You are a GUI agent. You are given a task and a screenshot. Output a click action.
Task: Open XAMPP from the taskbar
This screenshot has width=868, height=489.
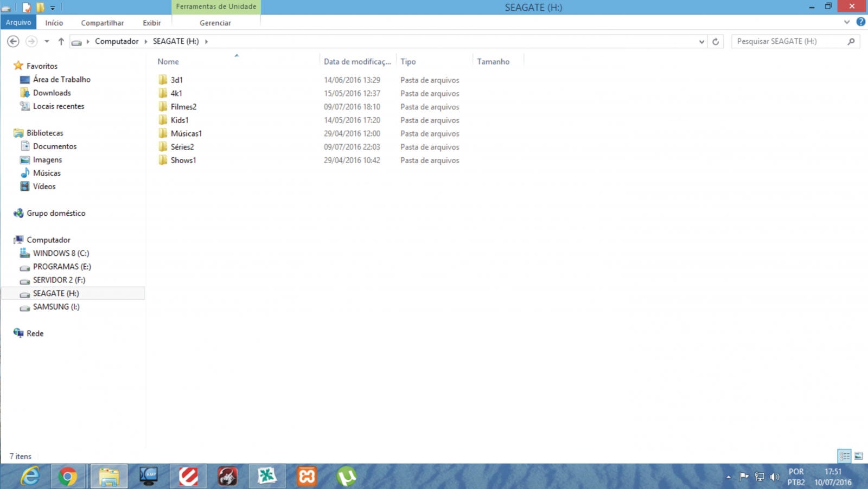coord(307,477)
